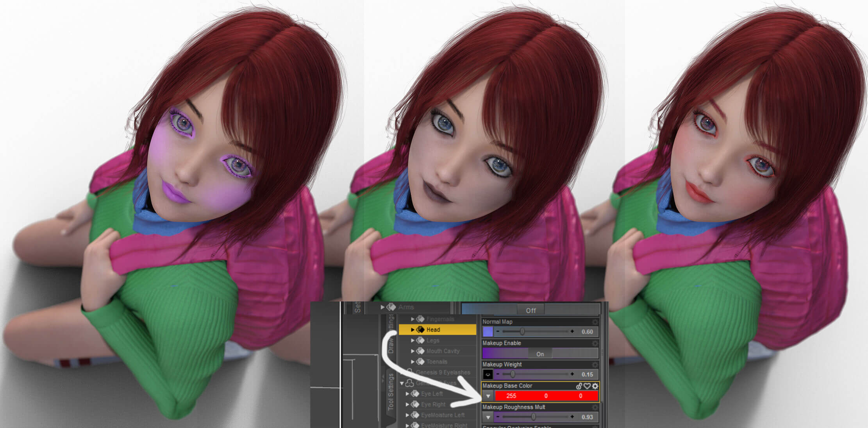Image resolution: width=868 pixels, height=428 pixels.
Task: Open the Tool Settings side tab
Action: pos(391,392)
